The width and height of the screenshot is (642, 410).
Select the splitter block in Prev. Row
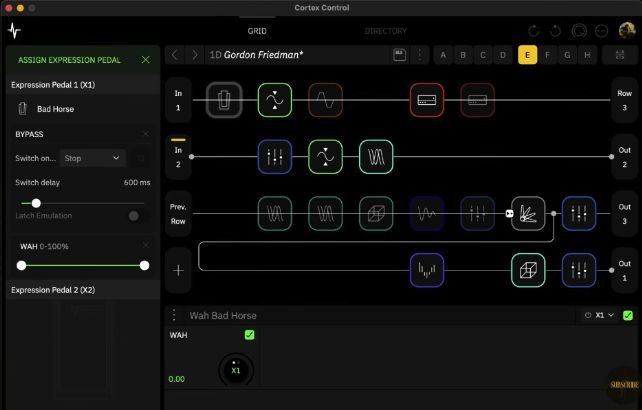(528, 213)
